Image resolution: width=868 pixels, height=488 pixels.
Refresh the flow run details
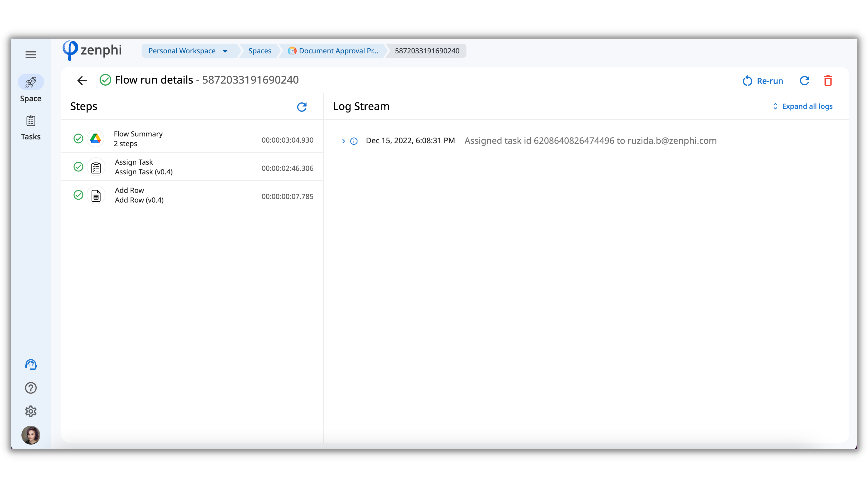click(804, 81)
